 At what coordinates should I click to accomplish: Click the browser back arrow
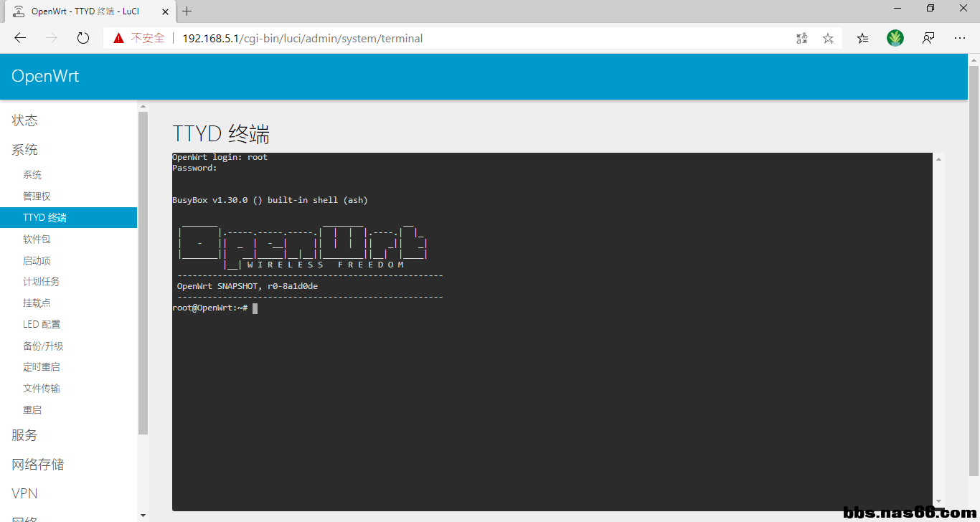[x=20, y=39]
